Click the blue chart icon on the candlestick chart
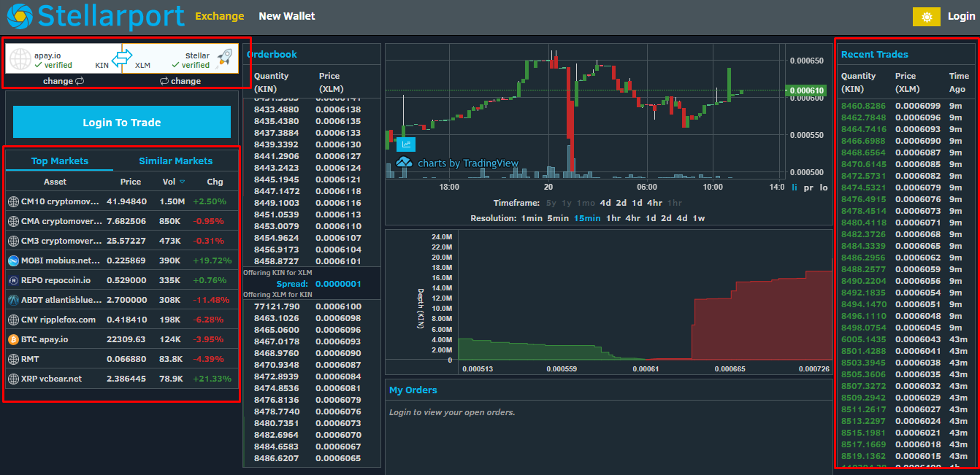Screen dimensions: 980x475 tap(405, 144)
